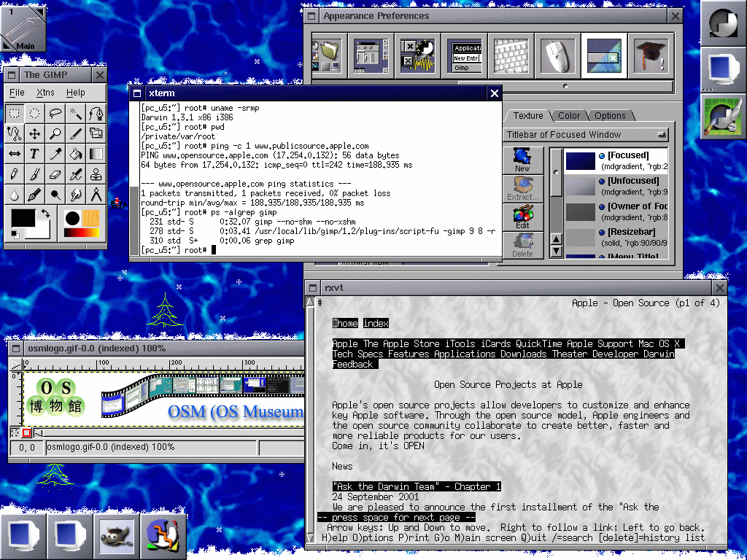Open the Titlebar of Focused Window popup
Viewport: 747px width, 560px height.
coord(586,135)
